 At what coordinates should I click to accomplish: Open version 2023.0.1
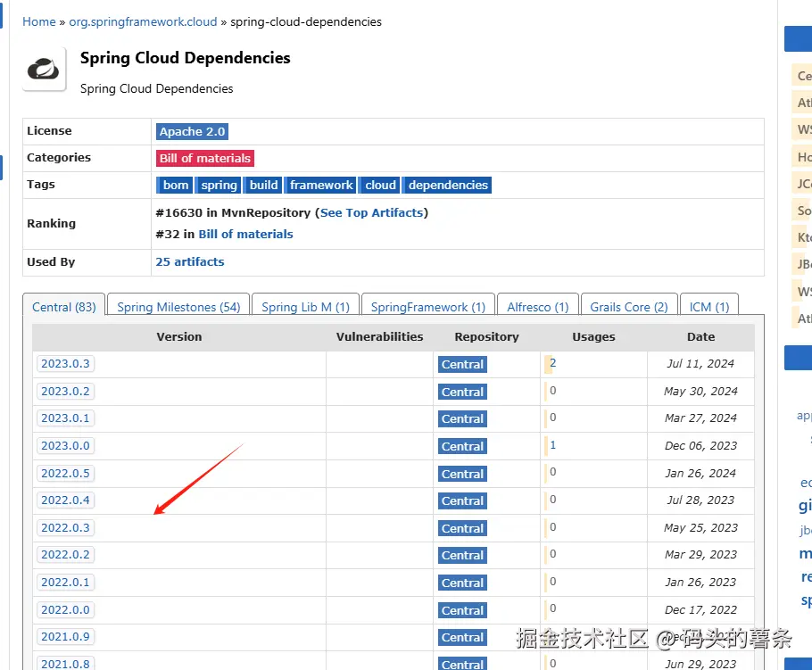tap(65, 418)
